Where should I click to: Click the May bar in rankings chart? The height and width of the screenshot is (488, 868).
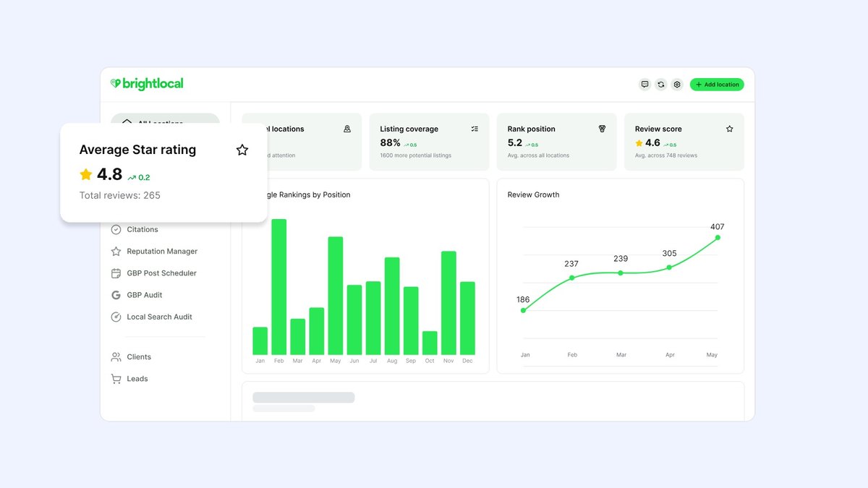336,296
